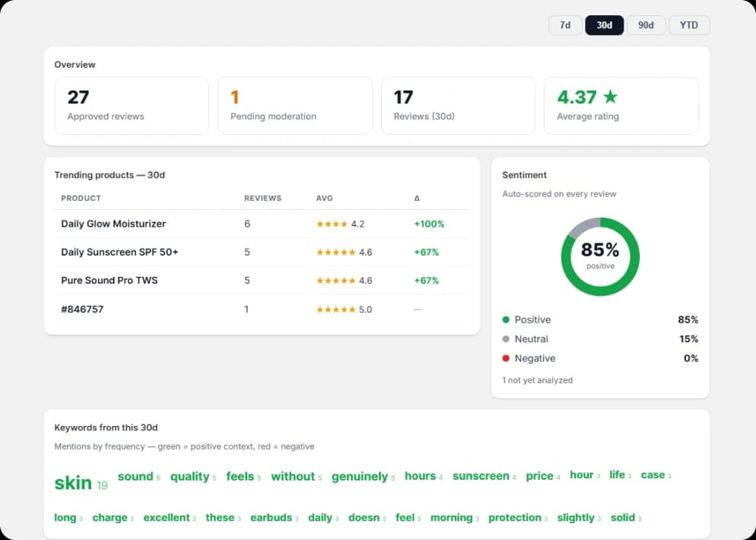The width and height of the screenshot is (756, 540).
Task: Click the red Negative legend dot
Action: click(506, 358)
